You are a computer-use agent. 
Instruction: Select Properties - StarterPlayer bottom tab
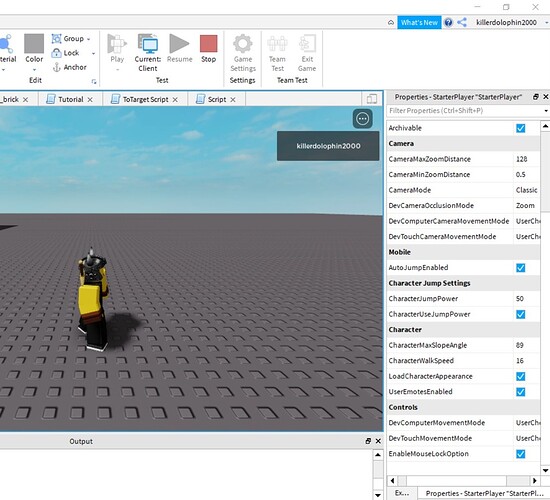tap(484, 493)
